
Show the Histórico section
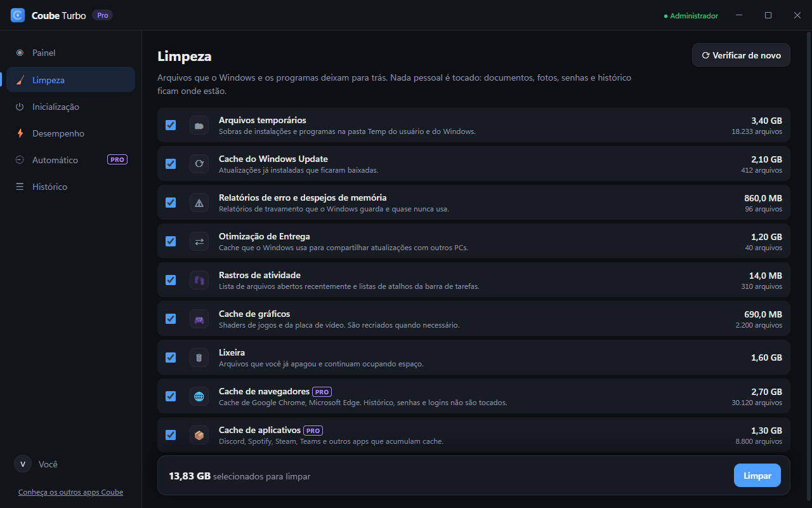[x=71, y=187]
